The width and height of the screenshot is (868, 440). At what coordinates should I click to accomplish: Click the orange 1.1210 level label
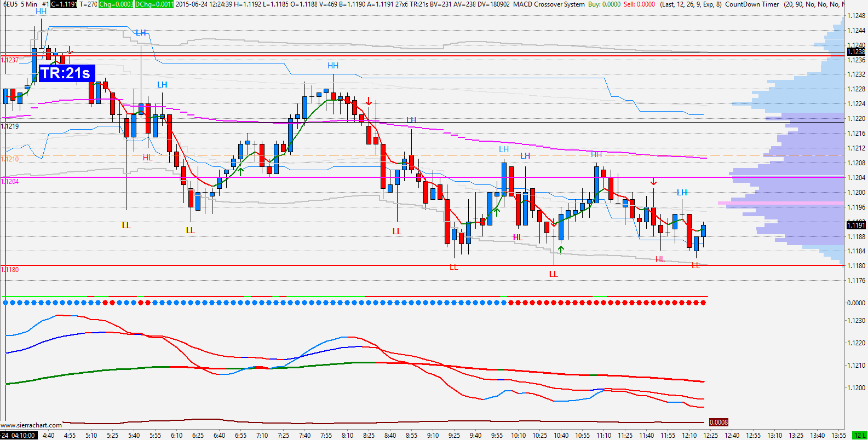(10, 159)
